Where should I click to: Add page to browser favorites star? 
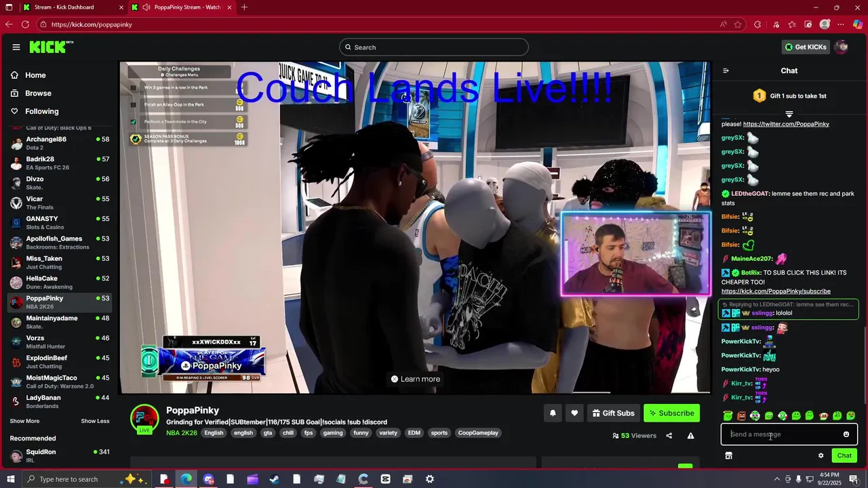738,24
